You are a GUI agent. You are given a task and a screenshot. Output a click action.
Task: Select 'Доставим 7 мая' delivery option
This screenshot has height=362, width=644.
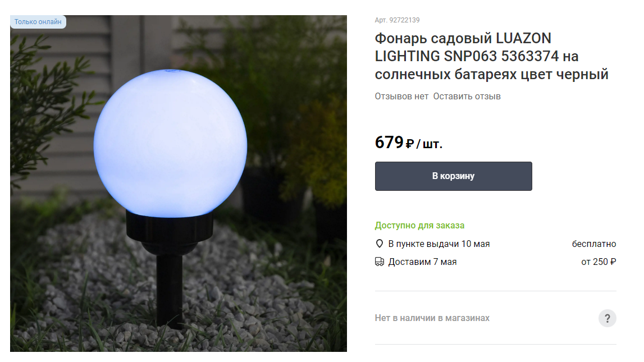tap(422, 262)
